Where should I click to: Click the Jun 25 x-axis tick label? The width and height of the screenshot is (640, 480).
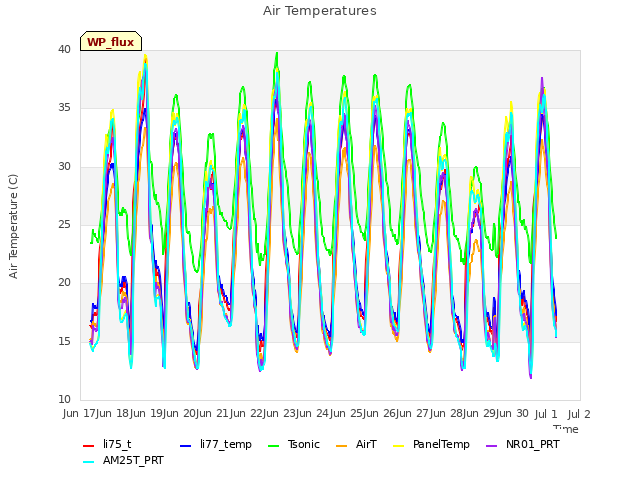[348, 413]
